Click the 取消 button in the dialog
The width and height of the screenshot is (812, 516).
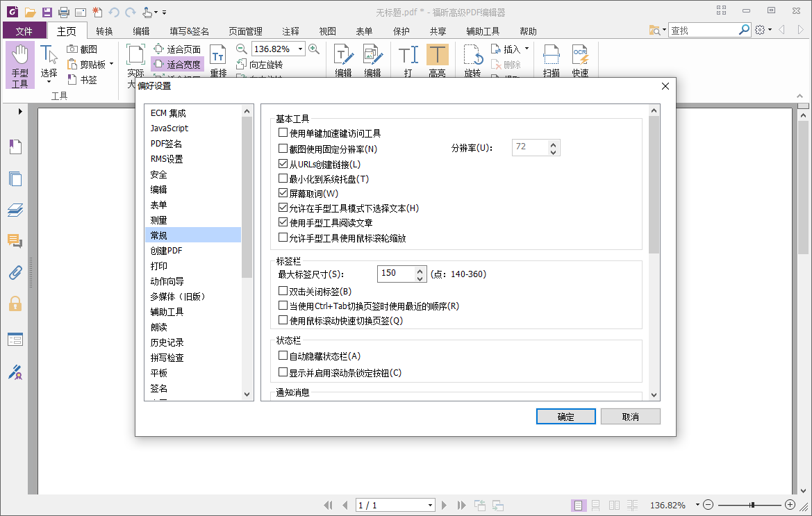coord(630,416)
